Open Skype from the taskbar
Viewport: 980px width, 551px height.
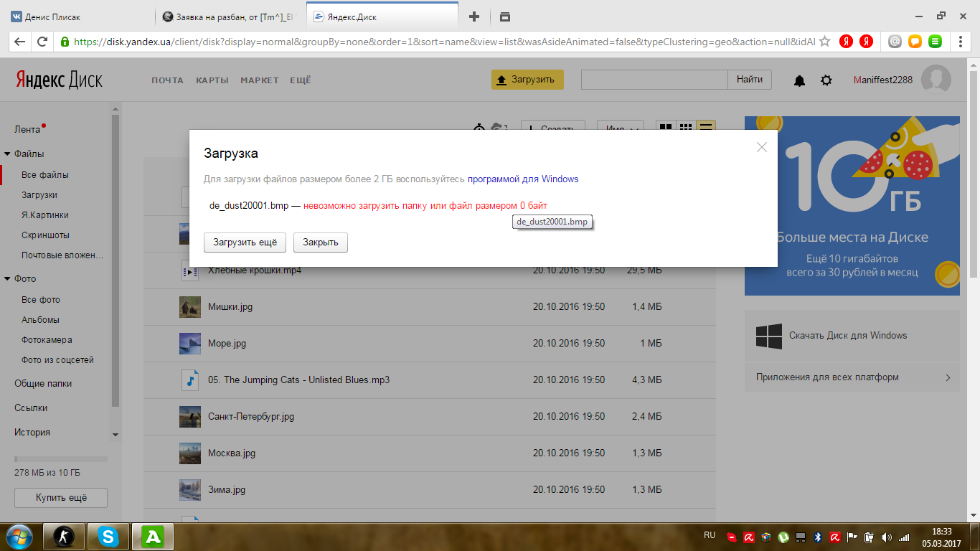(x=109, y=536)
